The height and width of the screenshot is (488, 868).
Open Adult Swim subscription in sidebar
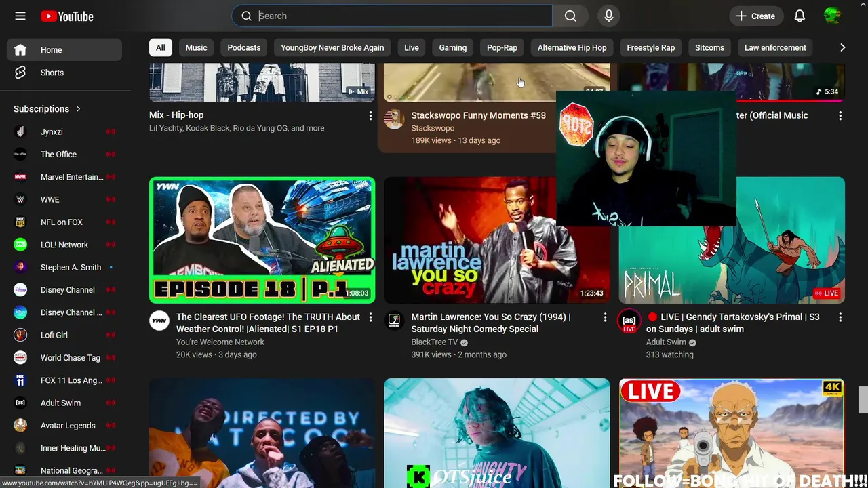coord(64,403)
